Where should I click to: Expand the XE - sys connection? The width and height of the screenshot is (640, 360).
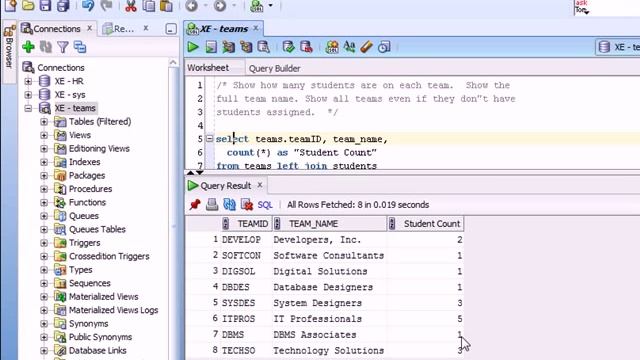click(28, 95)
